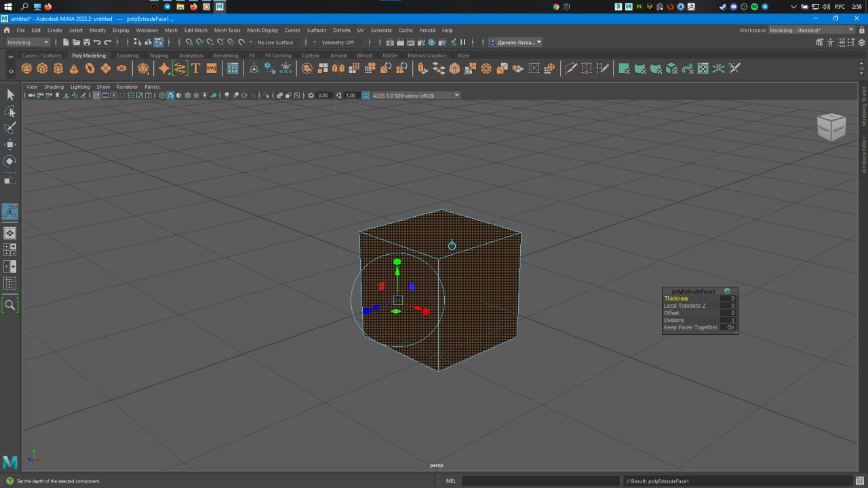
Task: Toggle the pause viewport button
Action: [x=463, y=42]
